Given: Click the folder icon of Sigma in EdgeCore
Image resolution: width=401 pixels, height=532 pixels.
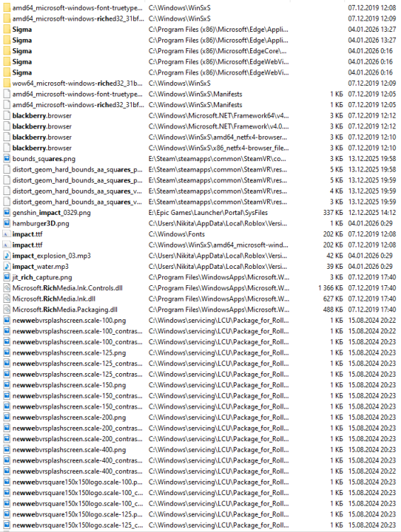Looking at the screenshot, I should coord(6,51).
